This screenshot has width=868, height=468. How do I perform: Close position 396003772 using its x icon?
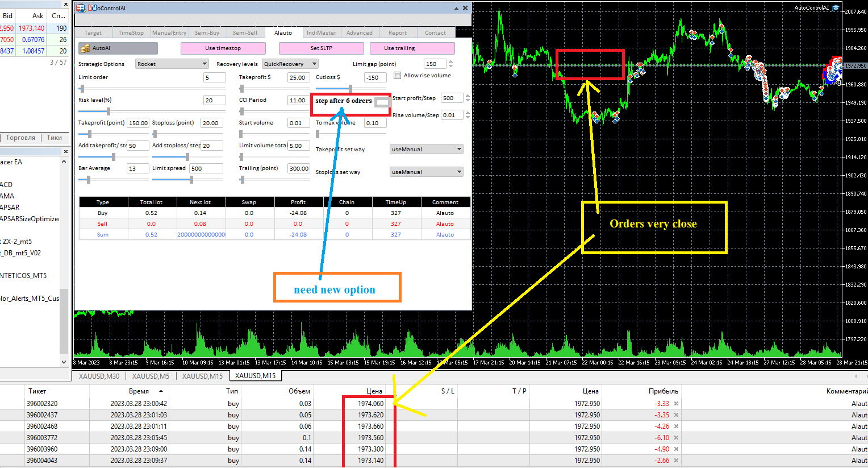(676, 438)
